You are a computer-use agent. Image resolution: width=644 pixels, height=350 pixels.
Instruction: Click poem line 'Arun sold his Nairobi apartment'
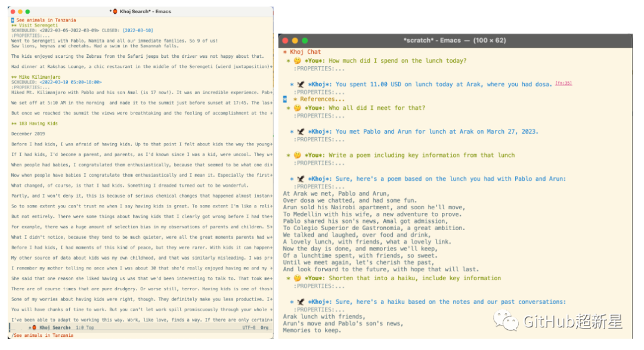click(374, 207)
